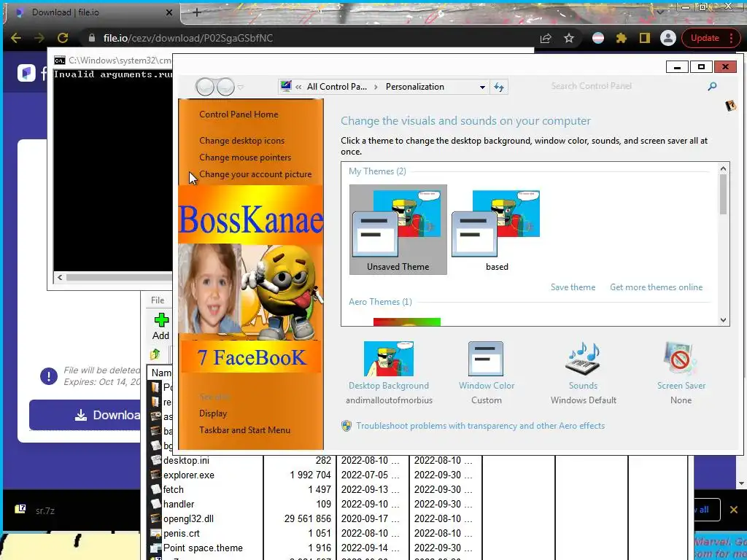Go forward in Chrome browser

click(x=39, y=38)
